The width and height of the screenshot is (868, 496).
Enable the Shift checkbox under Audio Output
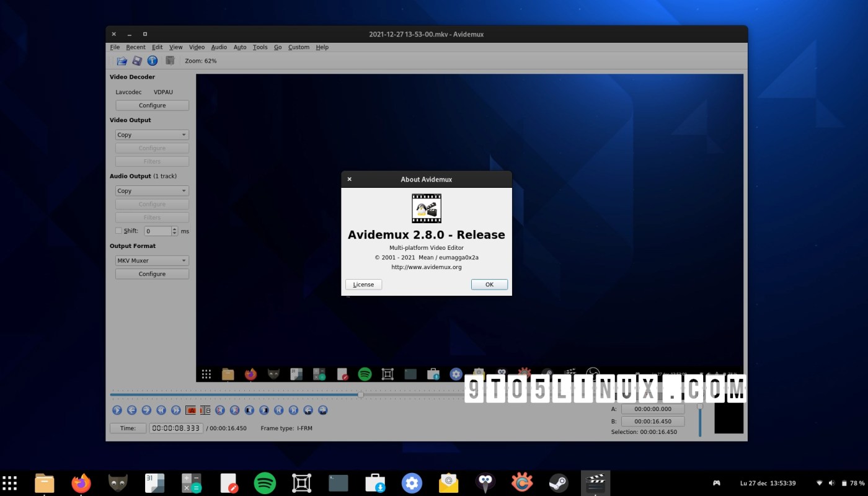click(x=118, y=231)
